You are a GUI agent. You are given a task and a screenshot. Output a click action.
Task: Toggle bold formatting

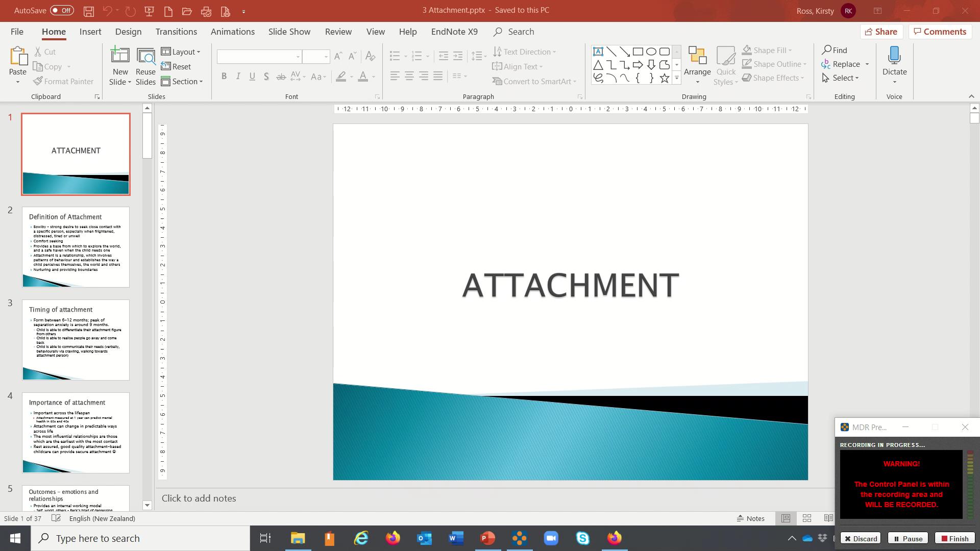pos(224,77)
